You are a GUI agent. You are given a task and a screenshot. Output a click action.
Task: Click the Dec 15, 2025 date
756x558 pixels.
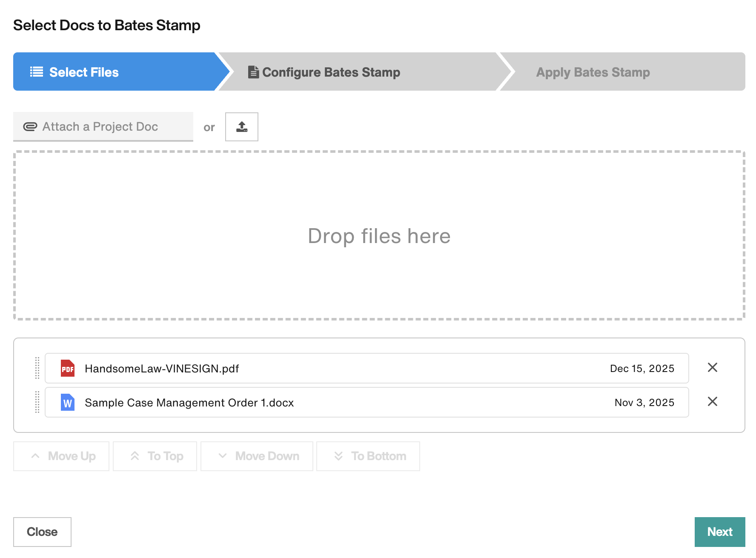tap(642, 369)
